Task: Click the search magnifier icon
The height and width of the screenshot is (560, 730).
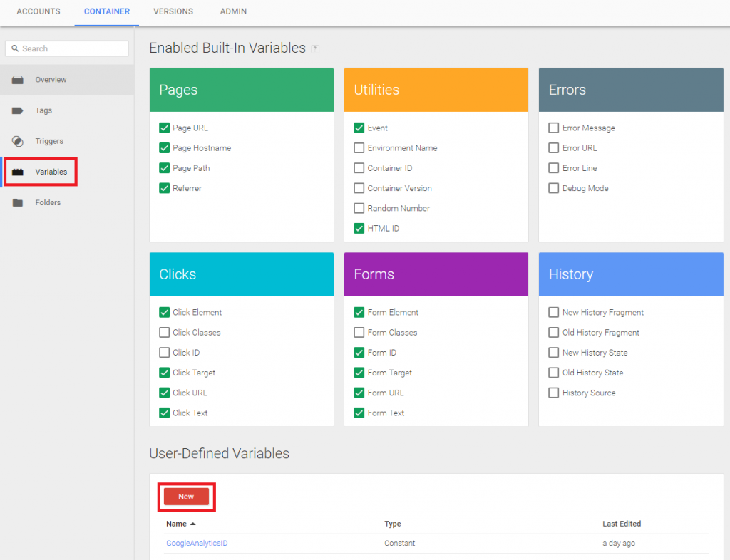Action: coord(15,48)
